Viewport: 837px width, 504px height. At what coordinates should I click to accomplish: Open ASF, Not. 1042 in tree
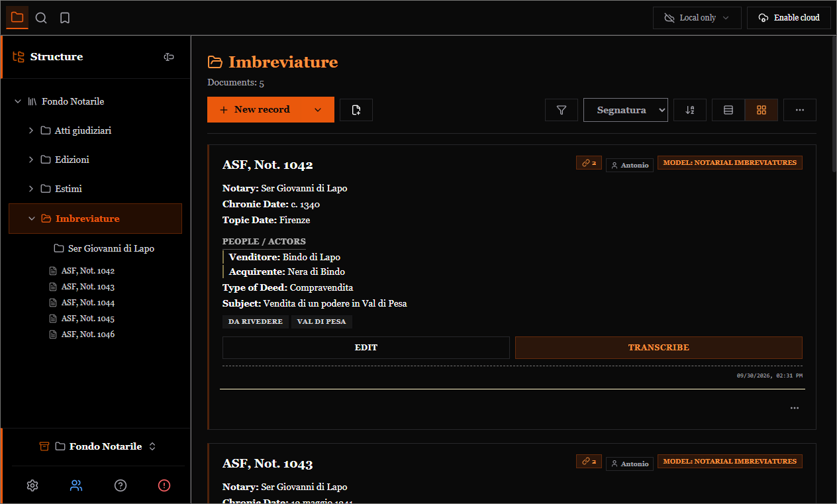(88, 271)
